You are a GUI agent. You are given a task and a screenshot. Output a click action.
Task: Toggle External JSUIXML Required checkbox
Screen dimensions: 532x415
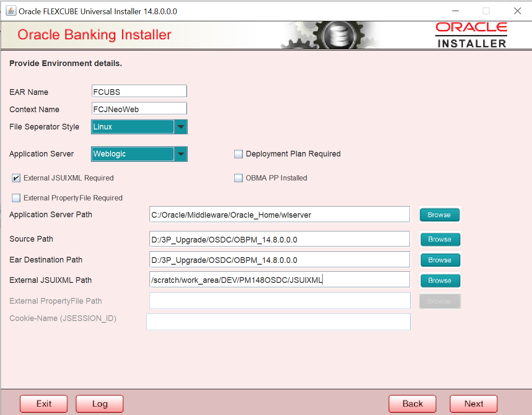(x=16, y=178)
